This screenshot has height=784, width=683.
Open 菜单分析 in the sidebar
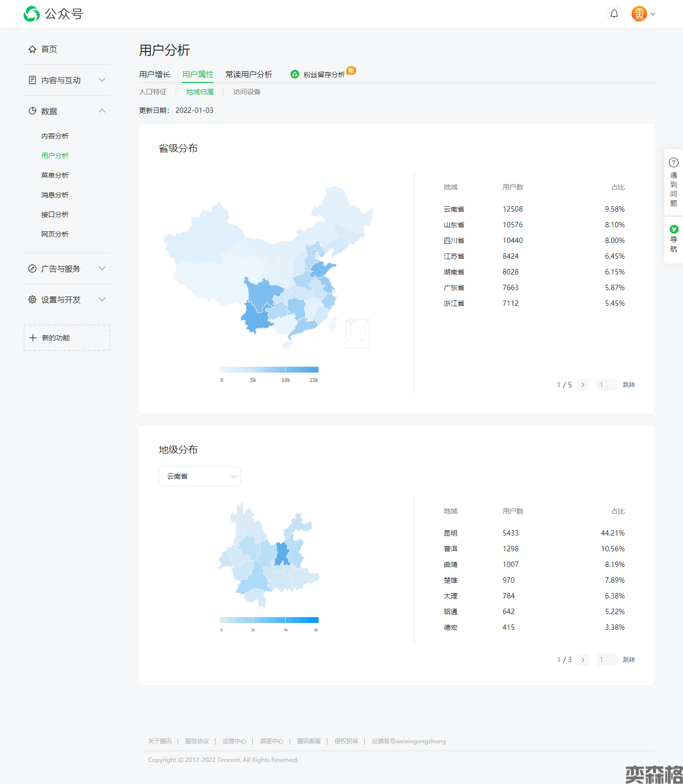pyautogui.click(x=55, y=175)
